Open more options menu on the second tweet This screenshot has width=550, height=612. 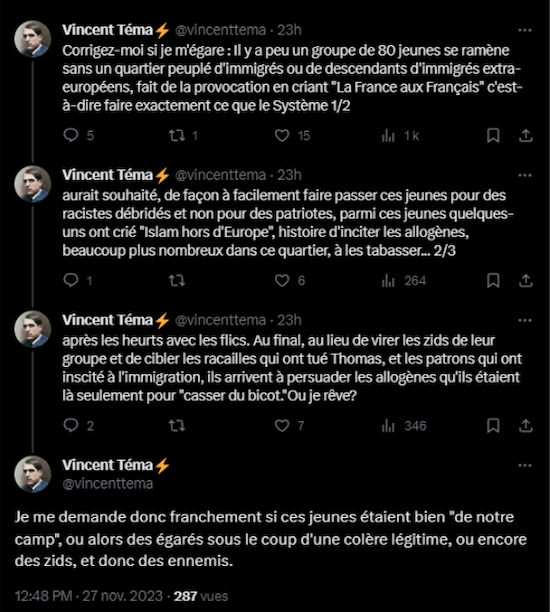coord(525,175)
